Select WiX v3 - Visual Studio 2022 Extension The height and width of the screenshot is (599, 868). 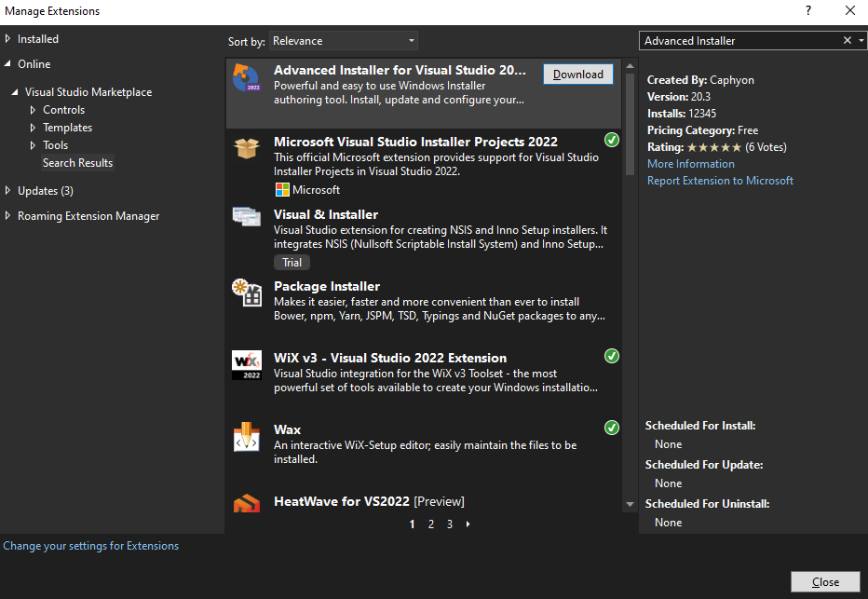click(x=389, y=358)
